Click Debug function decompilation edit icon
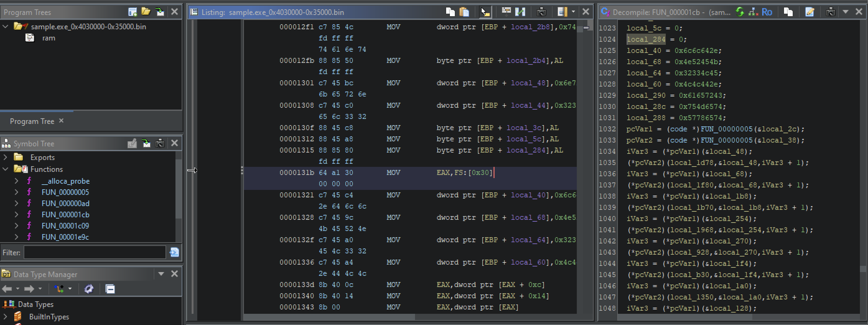Screen dimensions: 868x325 click(810, 12)
